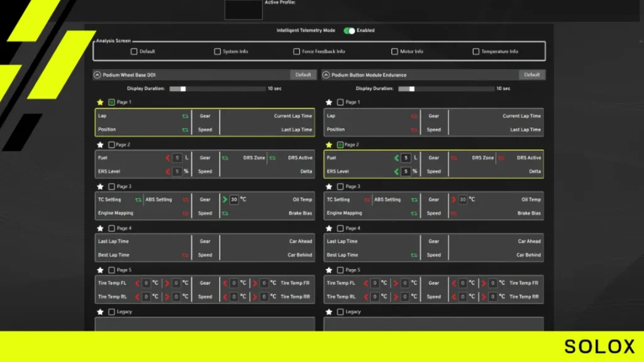
Task: Toggle Intelligent Telemetry Mode switch
Action: [x=349, y=30]
